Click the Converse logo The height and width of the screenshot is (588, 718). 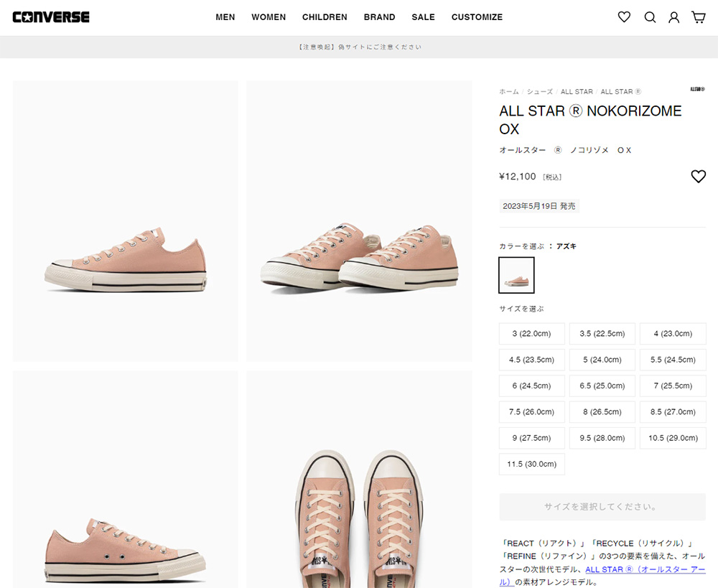pyautogui.click(x=51, y=17)
